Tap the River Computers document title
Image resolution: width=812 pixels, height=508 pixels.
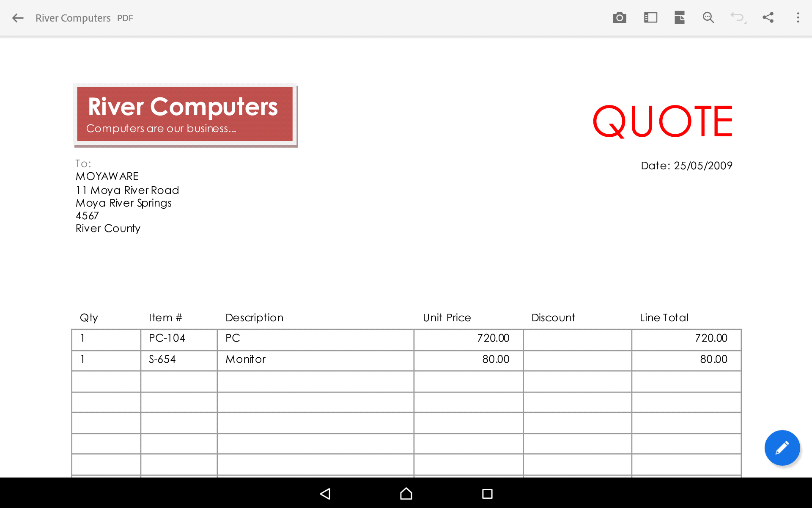pos(73,18)
